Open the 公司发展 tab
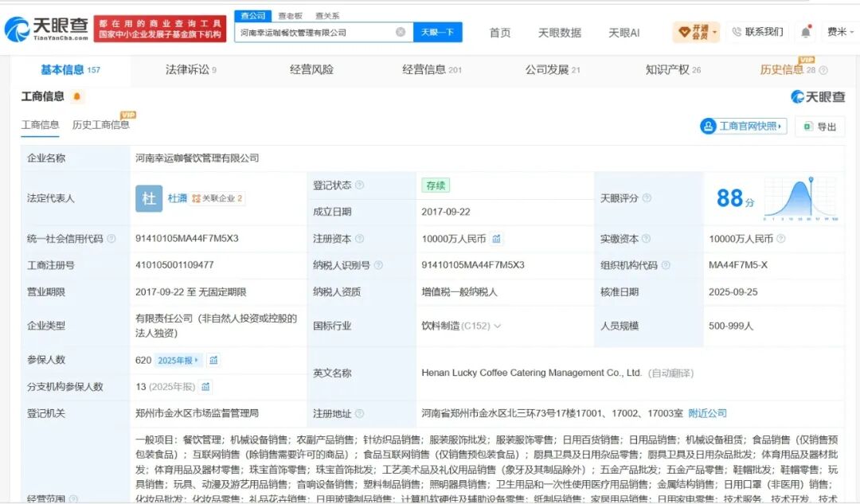 [x=553, y=69]
